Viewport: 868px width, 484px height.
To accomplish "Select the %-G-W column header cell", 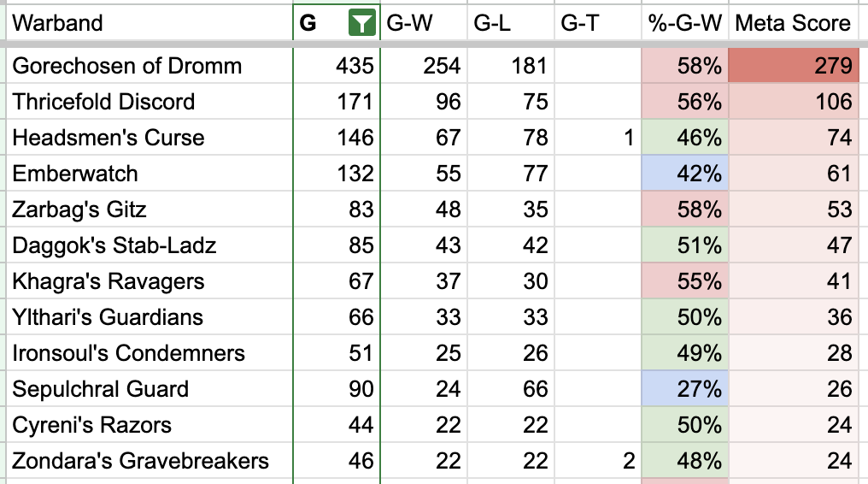I will (x=685, y=23).
